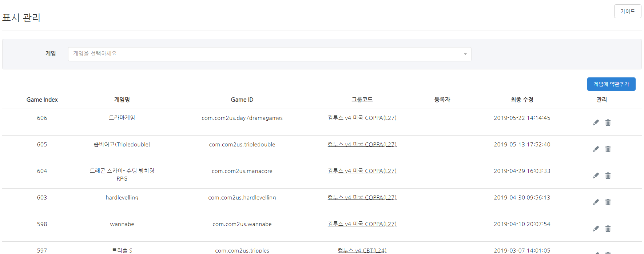Click the Game Index column header

(x=42, y=100)
